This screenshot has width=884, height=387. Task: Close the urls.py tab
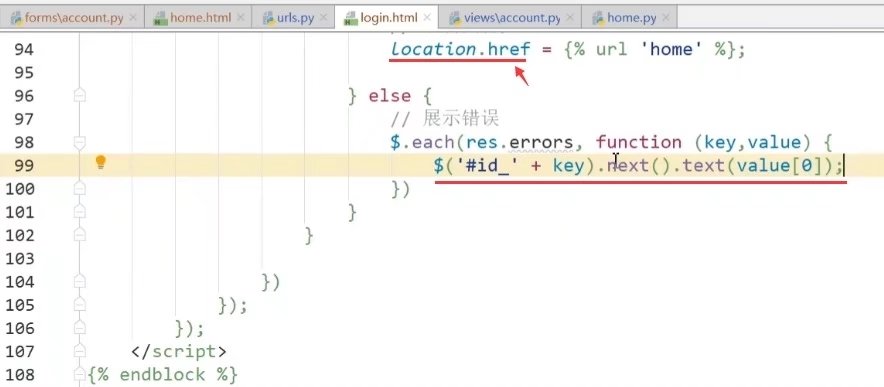coord(323,18)
